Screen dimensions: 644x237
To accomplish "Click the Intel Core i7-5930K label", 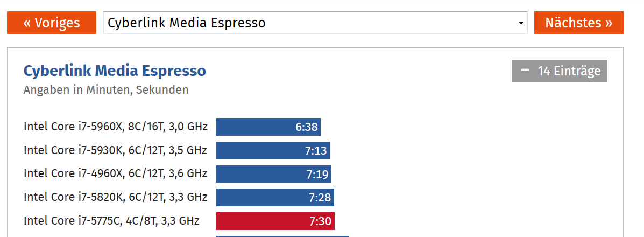I will [x=116, y=150].
